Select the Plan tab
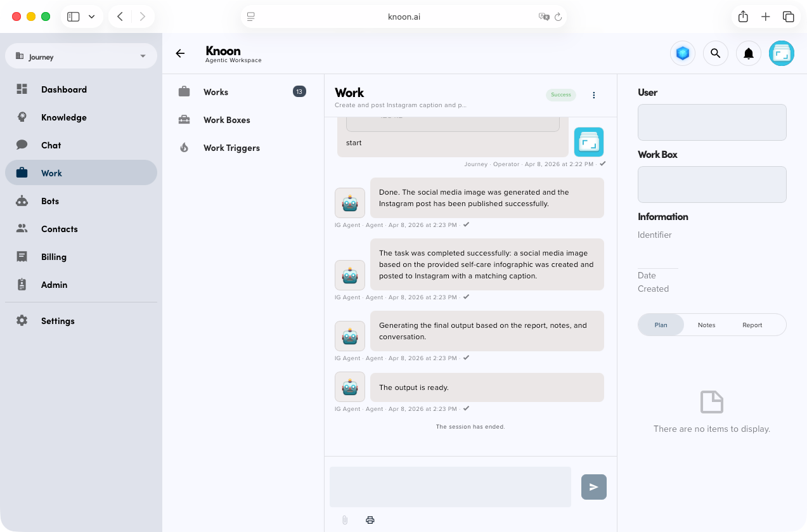This screenshot has width=807, height=532. point(661,325)
